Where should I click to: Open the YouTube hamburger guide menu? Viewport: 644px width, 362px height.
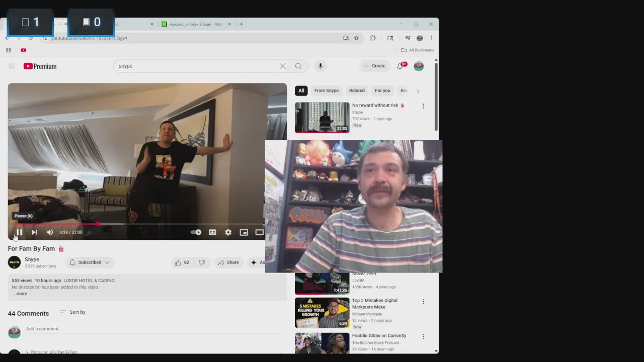[12, 66]
